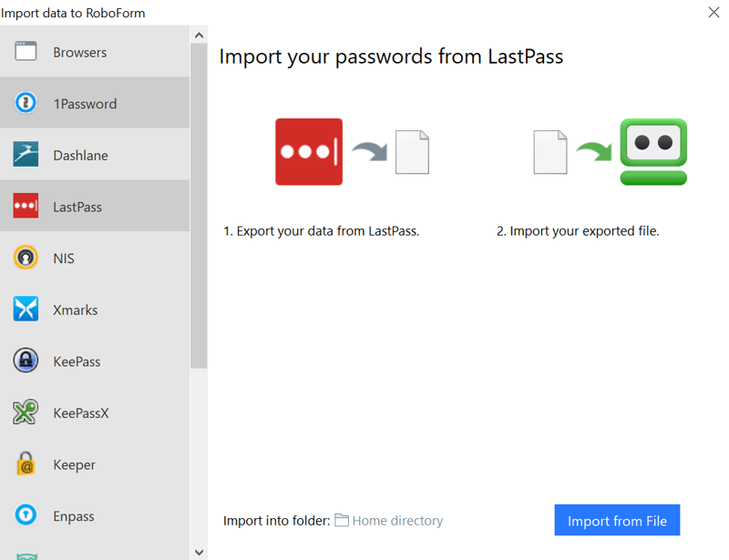Image resolution: width=729 pixels, height=560 pixels.
Task: Click the sidebar scrollbar thumb
Action: (199, 206)
